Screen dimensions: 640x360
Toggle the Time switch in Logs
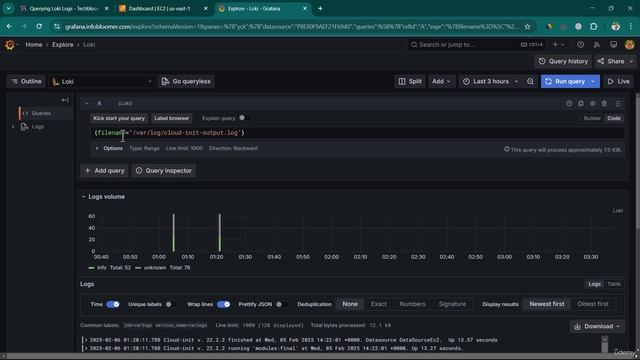tap(113, 304)
